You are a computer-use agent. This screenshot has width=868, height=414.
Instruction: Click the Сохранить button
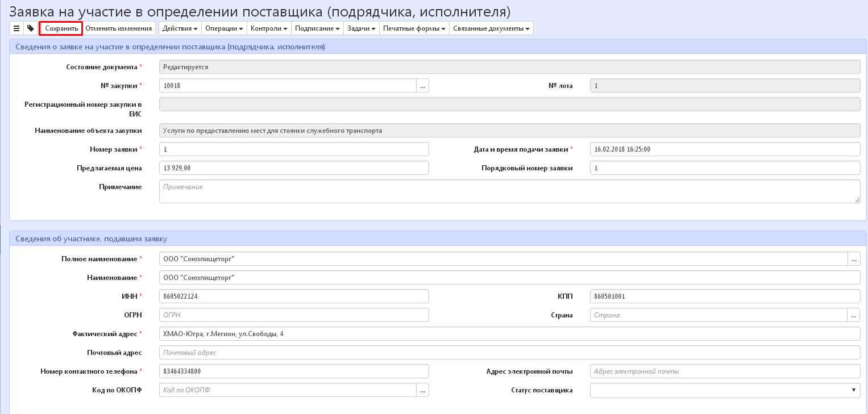tap(61, 28)
